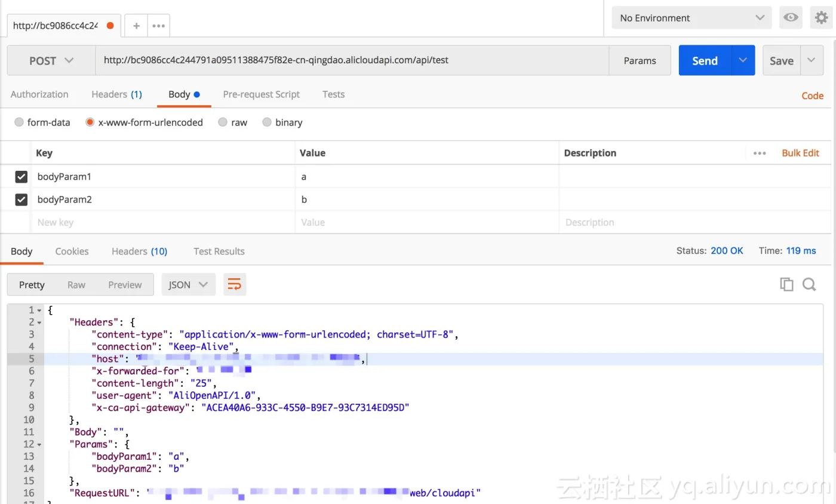Open the response Cookies tab
836x504 pixels.
tap(72, 251)
